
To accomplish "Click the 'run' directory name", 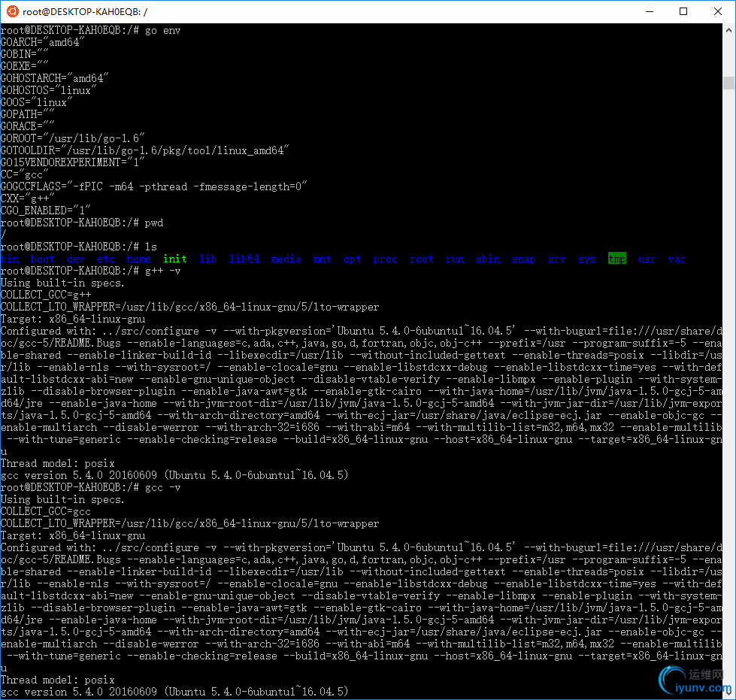I will tap(454, 259).
